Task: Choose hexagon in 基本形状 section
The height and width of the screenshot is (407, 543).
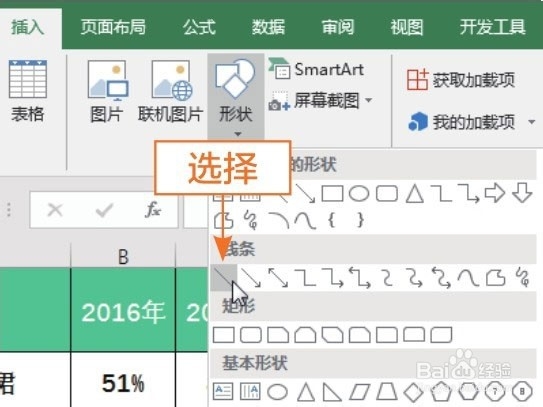Action: tap(468, 391)
